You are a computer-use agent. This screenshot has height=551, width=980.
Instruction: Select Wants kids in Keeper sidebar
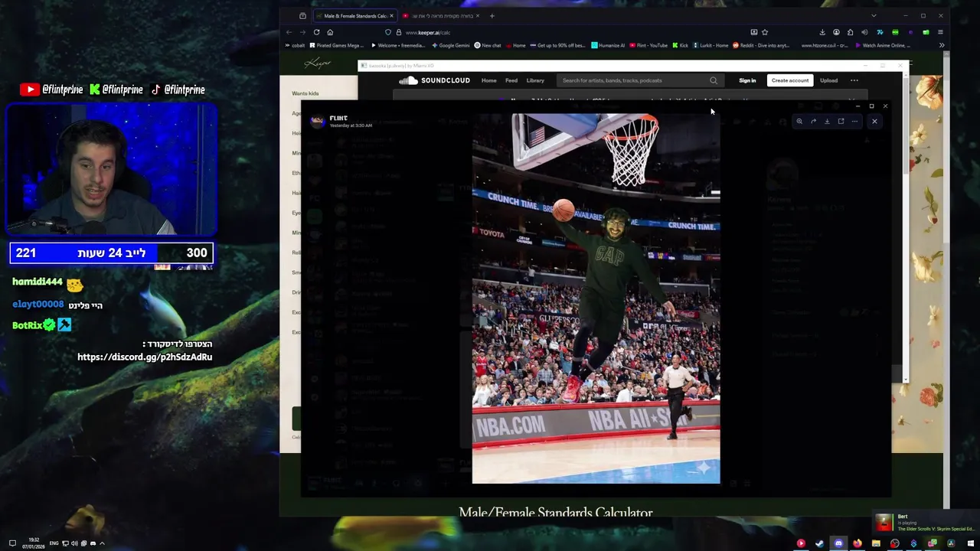[305, 93]
